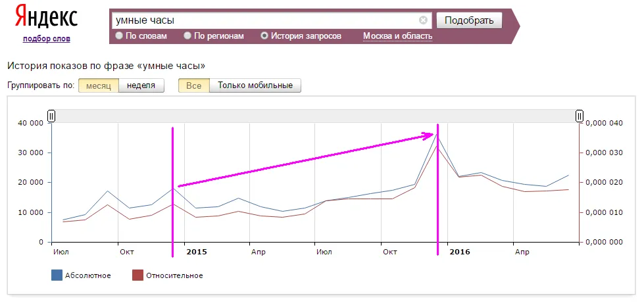Select the 'По регионам' radio button

click(x=187, y=36)
